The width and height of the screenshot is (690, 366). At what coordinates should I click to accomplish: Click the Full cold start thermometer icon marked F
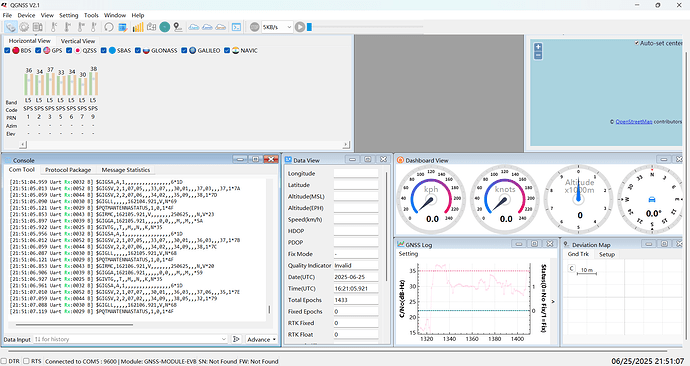[94, 27]
